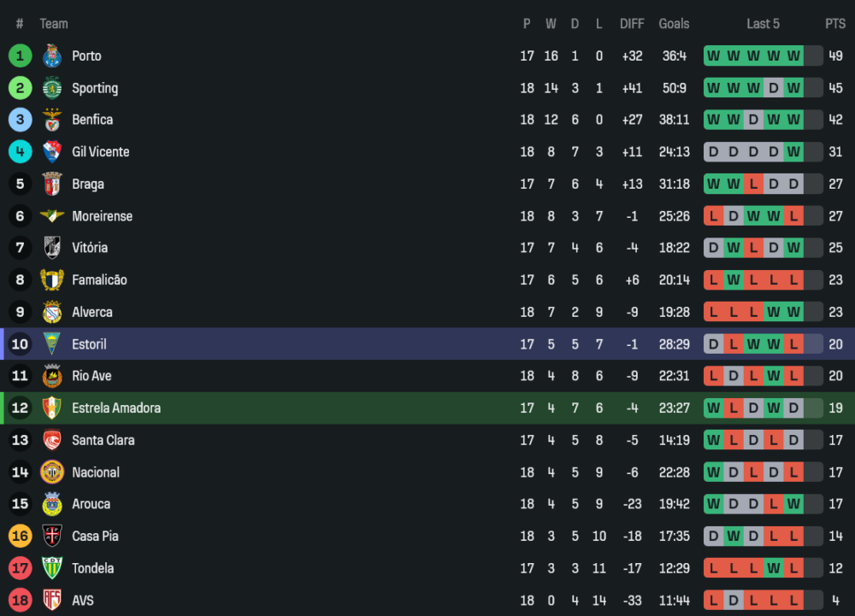Click the Benfica eagle crest icon
The width and height of the screenshot is (855, 616).
[52, 120]
